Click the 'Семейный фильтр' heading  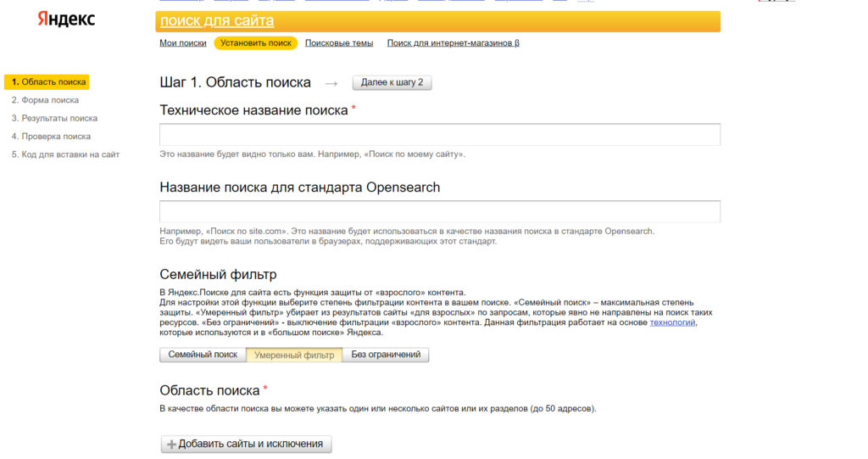(x=218, y=274)
